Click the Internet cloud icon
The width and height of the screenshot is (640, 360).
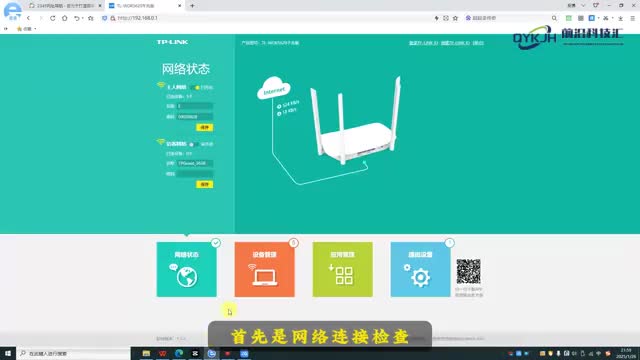[x=273, y=88]
